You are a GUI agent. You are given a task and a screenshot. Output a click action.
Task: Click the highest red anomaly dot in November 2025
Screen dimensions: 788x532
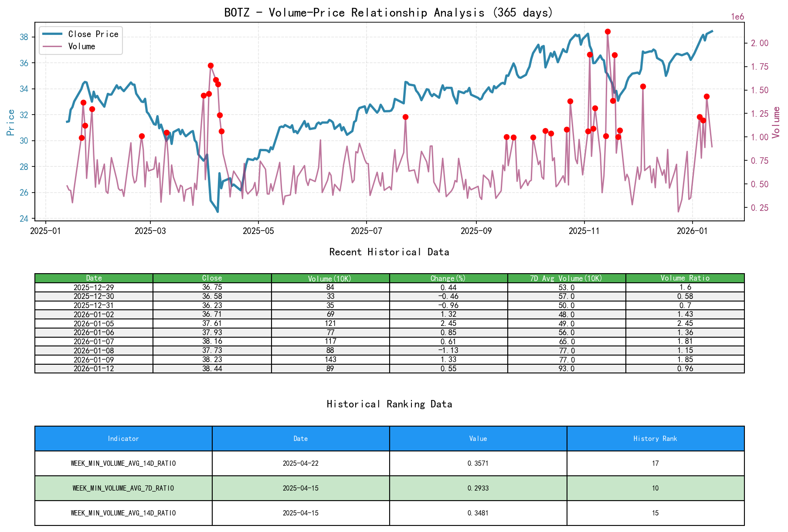[608, 31]
